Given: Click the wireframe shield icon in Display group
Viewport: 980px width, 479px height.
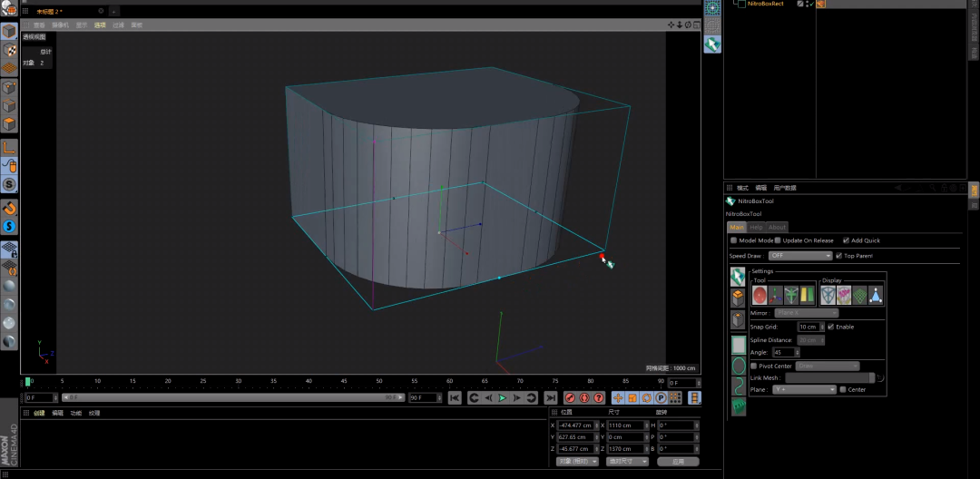Looking at the screenshot, I should click(x=828, y=295).
